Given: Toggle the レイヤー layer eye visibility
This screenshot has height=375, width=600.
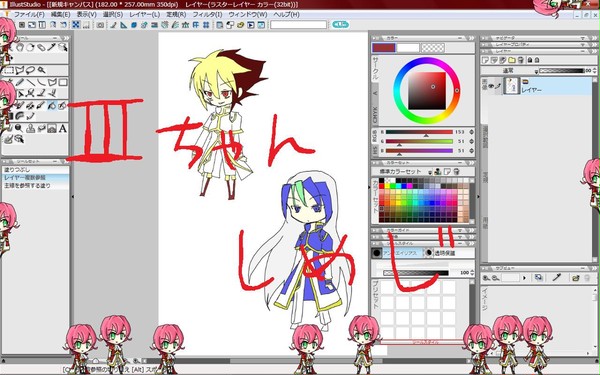Looking at the screenshot, I should [491, 86].
